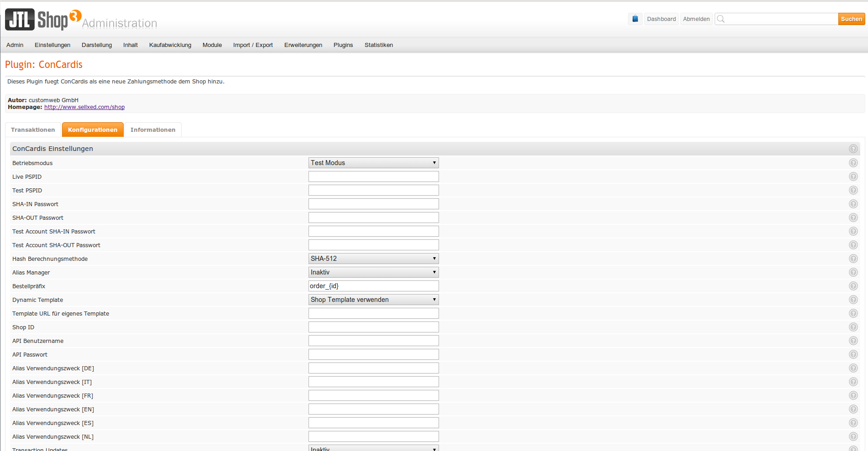
Task: Click help icon beside Live PSPID
Action: click(x=853, y=176)
